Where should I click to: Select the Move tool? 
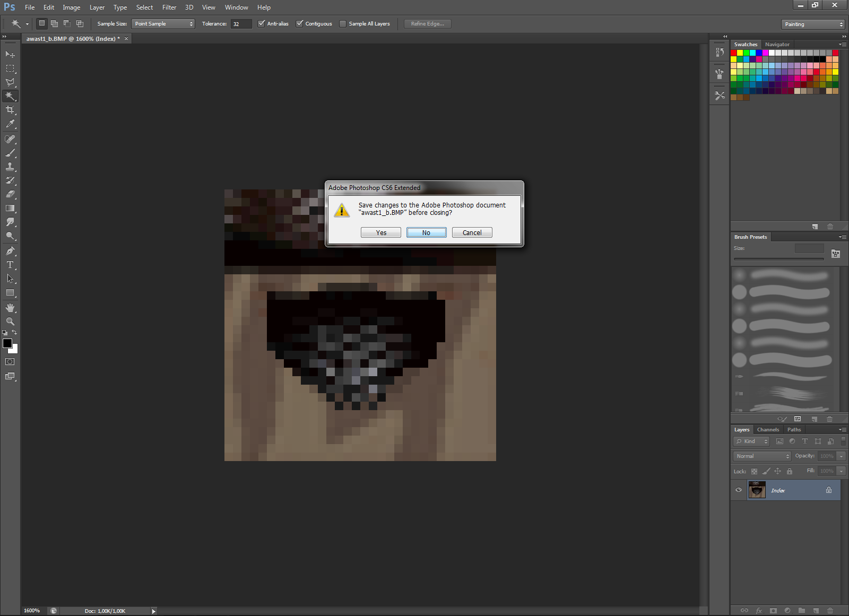pyautogui.click(x=10, y=55)
